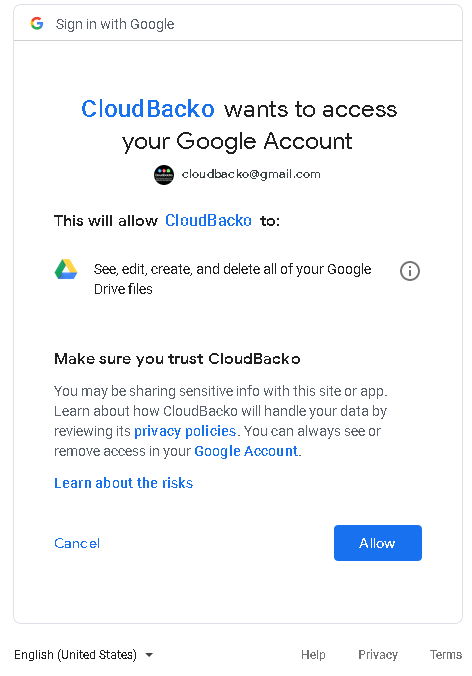The width and height of the screenshot is (472, 676).
Task: Click the CloudBacko name in the heading
Action: pyautogui.click(x=148, y=109)
